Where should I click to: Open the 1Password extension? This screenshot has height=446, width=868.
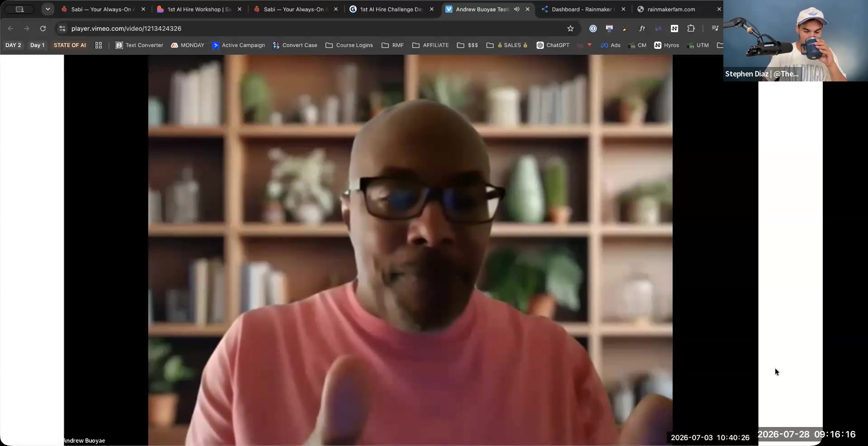tap(593, 28)
